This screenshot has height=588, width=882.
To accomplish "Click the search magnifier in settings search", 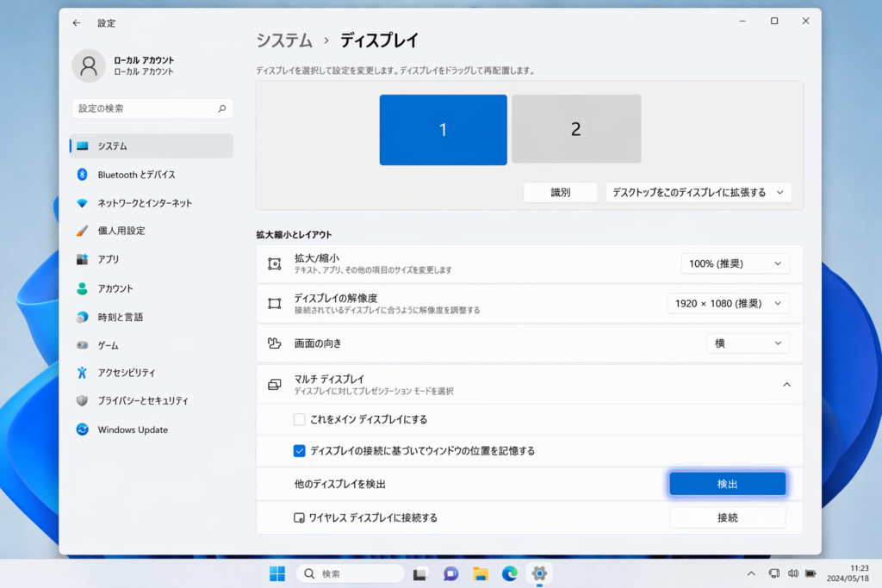I will [221, 108].
